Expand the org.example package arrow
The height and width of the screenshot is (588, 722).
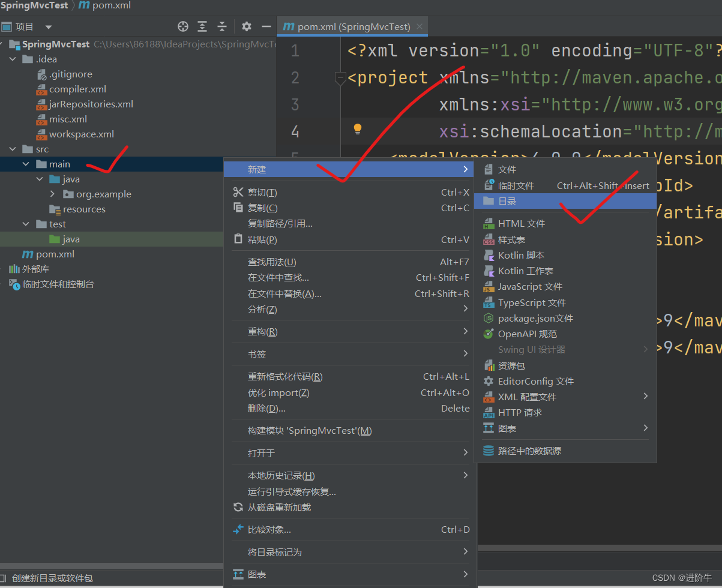pyautogui.click(x=53, y=194)
